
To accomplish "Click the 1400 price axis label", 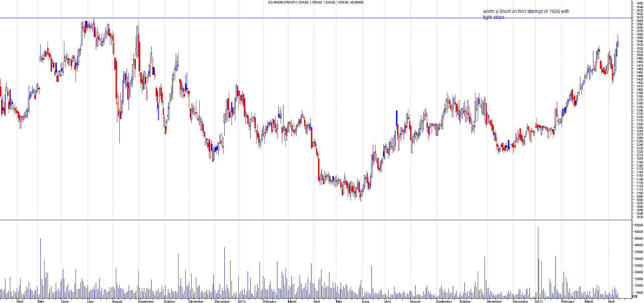I will click(x=639, y=90).
